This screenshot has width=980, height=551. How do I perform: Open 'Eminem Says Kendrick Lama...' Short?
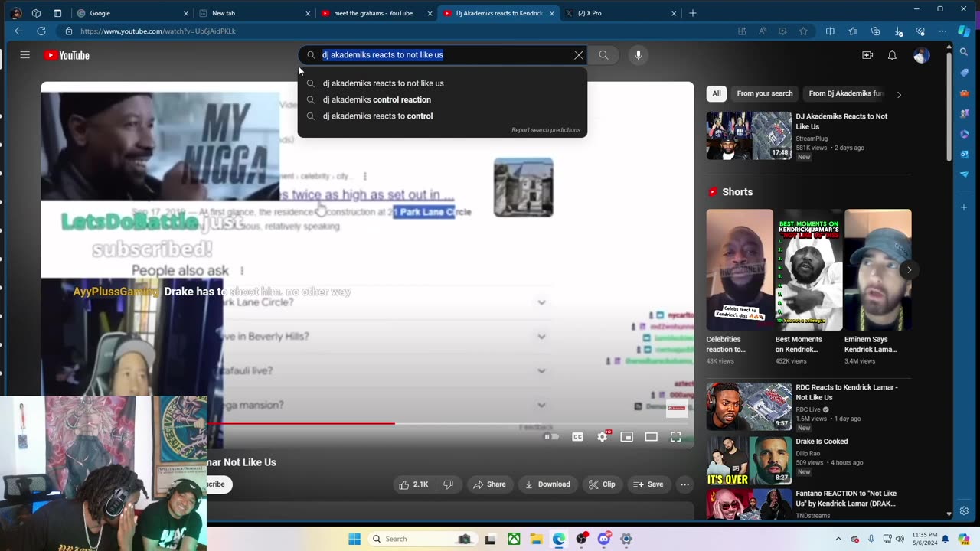pyautogui.click(x=878, y=270)
